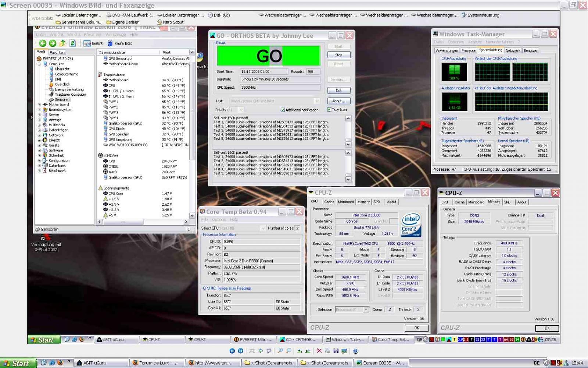
Task: Click Orthos green GO status indicator
Action: tap(269, 56)
